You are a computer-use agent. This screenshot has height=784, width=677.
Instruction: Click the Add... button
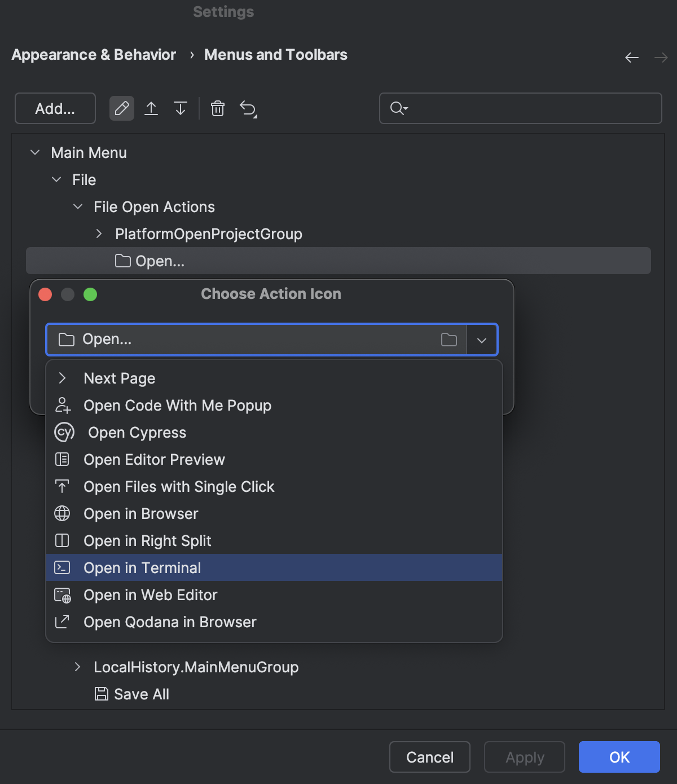55,108
